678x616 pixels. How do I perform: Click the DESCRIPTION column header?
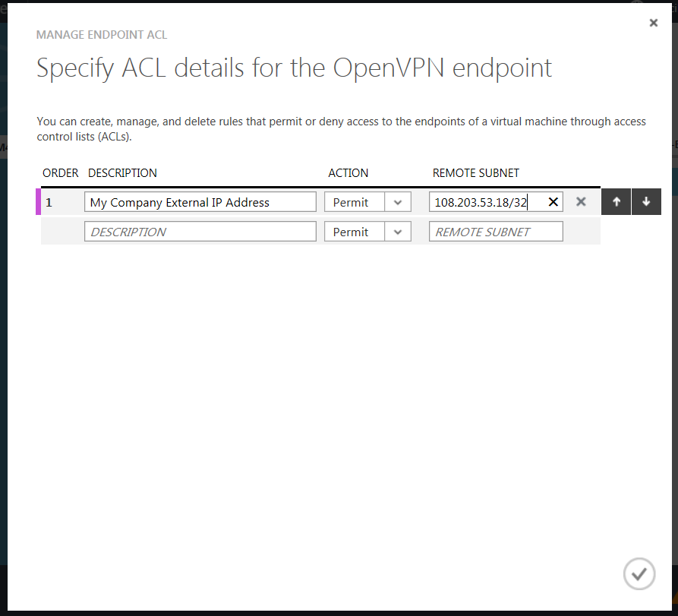(122, 173)
